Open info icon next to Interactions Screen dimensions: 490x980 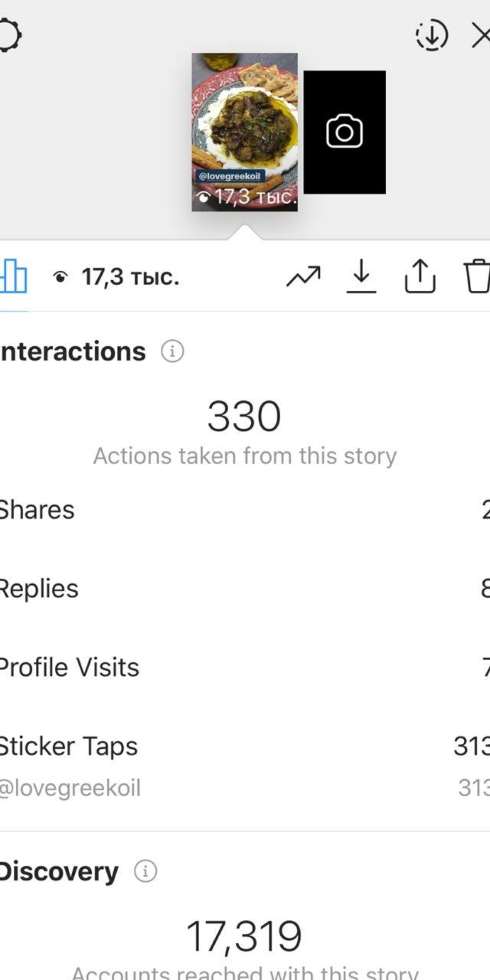click(172, 352)
